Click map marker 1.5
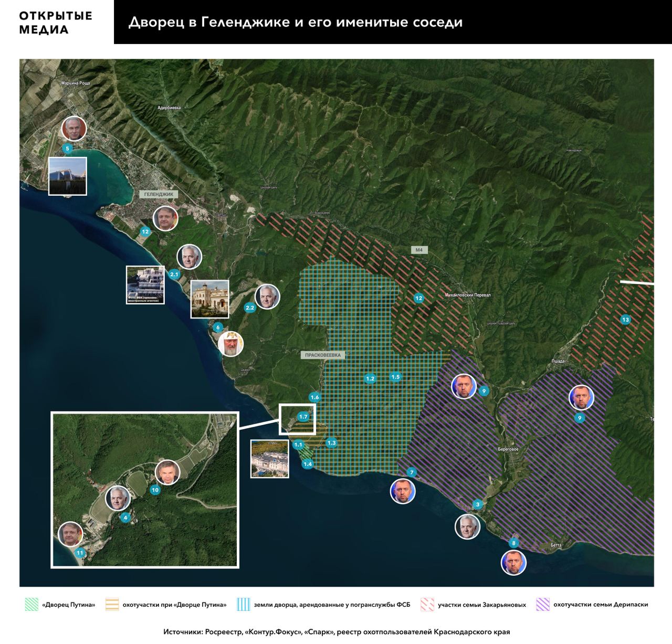 pos(395,377)
